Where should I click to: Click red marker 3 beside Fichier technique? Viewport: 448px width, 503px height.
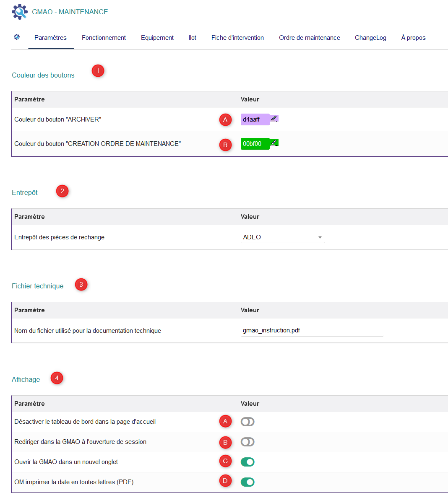tap(81, 285)
